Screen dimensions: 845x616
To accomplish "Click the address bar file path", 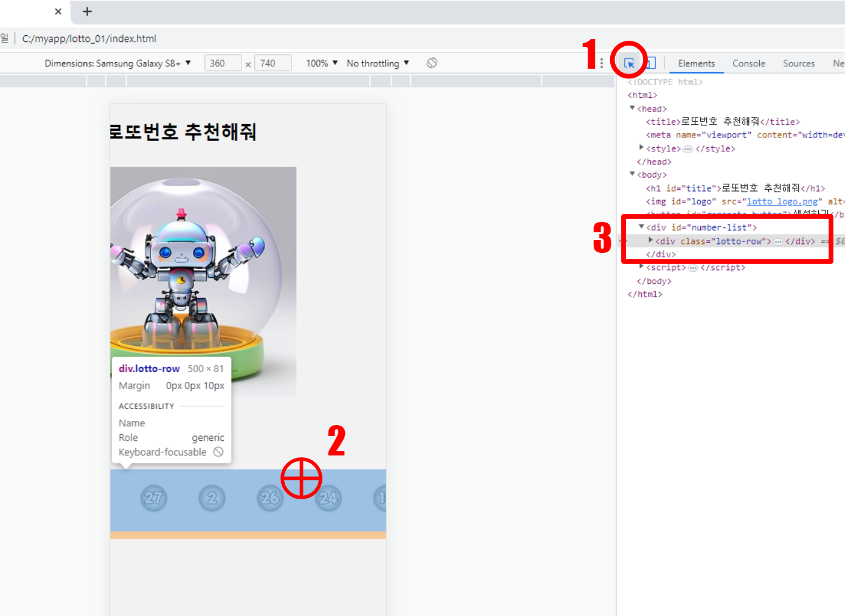I will click(89, 39).
